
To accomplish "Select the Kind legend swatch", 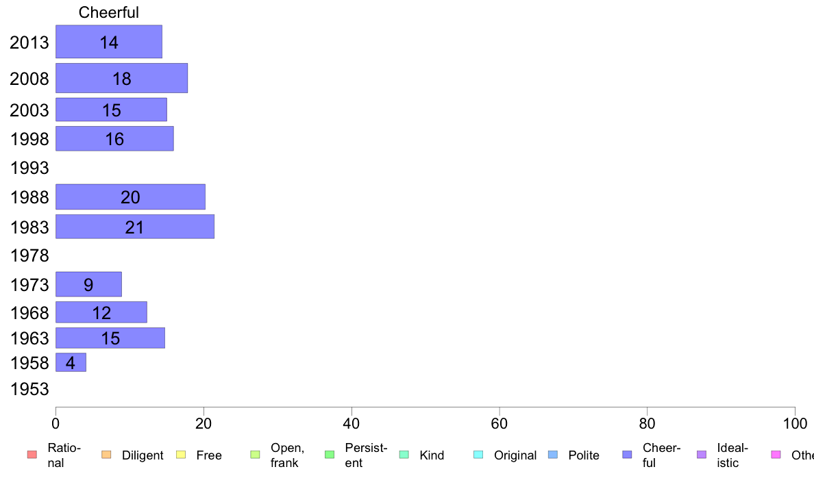I will click(404, 455).
